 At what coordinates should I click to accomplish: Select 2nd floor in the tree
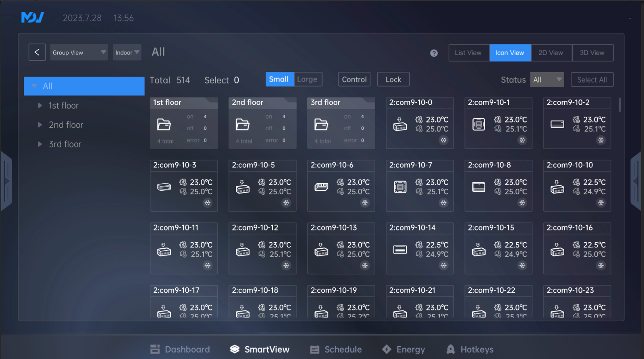click(x=66, y=125)
